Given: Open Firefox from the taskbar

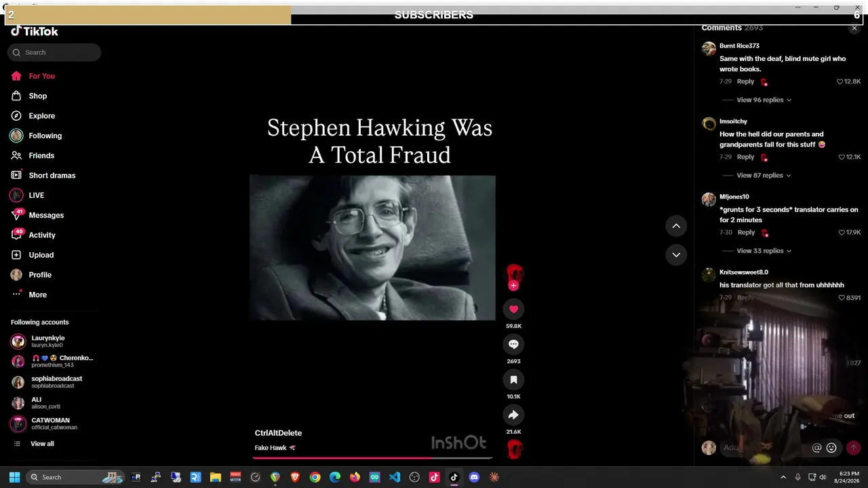Looking at the screenshot, I should coord(355,477).
